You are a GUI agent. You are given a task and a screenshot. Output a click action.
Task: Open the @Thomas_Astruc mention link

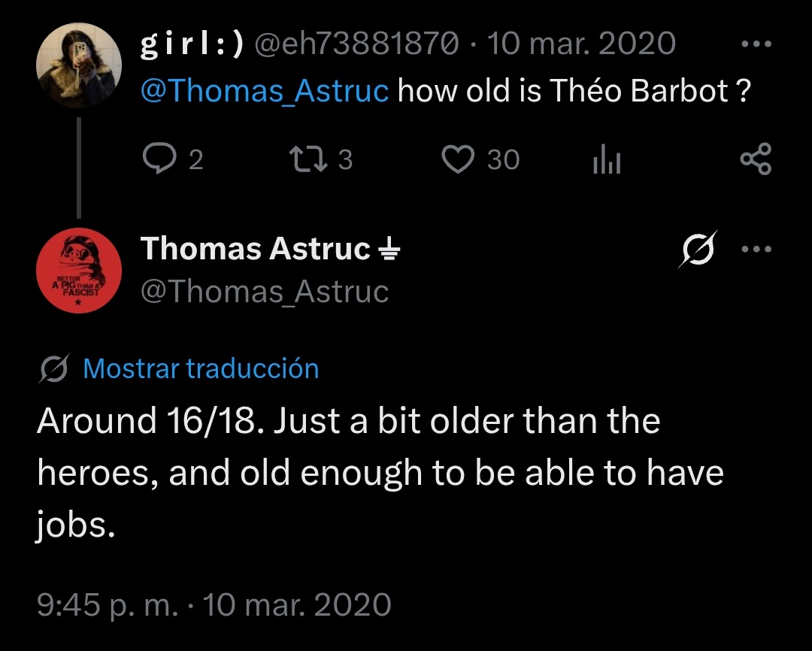(264, 91)
